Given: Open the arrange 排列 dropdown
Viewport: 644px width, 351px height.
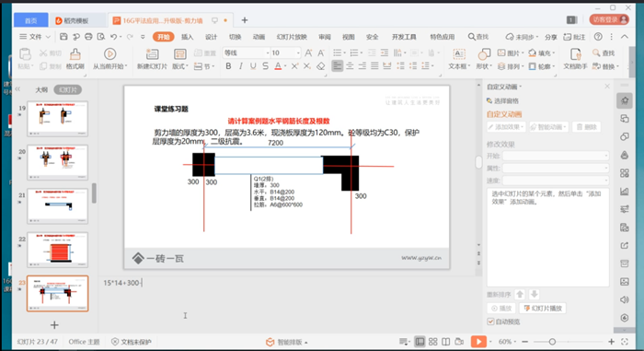Looking at the screenshot, I should (x=510, y=65).
